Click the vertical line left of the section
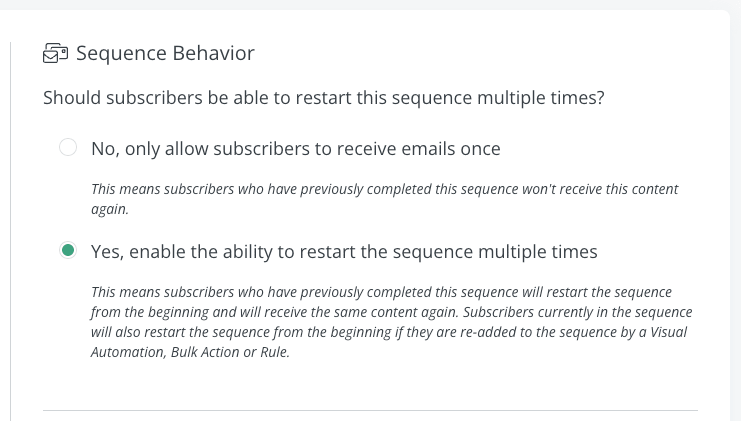Image resolution: width=741 pixels, height=421 pixels. tap(10, 231)
